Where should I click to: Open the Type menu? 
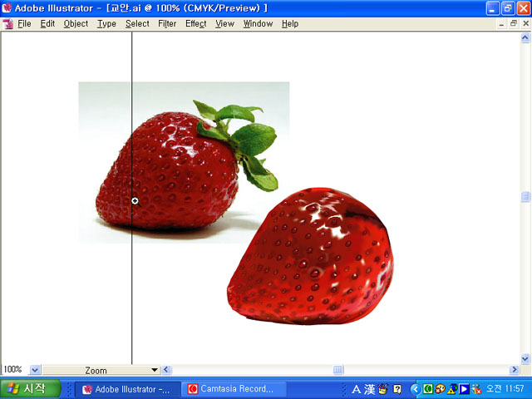click(x=107, y=24)
